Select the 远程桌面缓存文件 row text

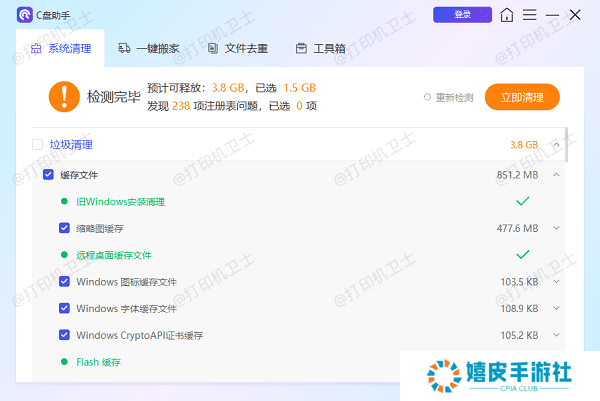pos(114,255)
